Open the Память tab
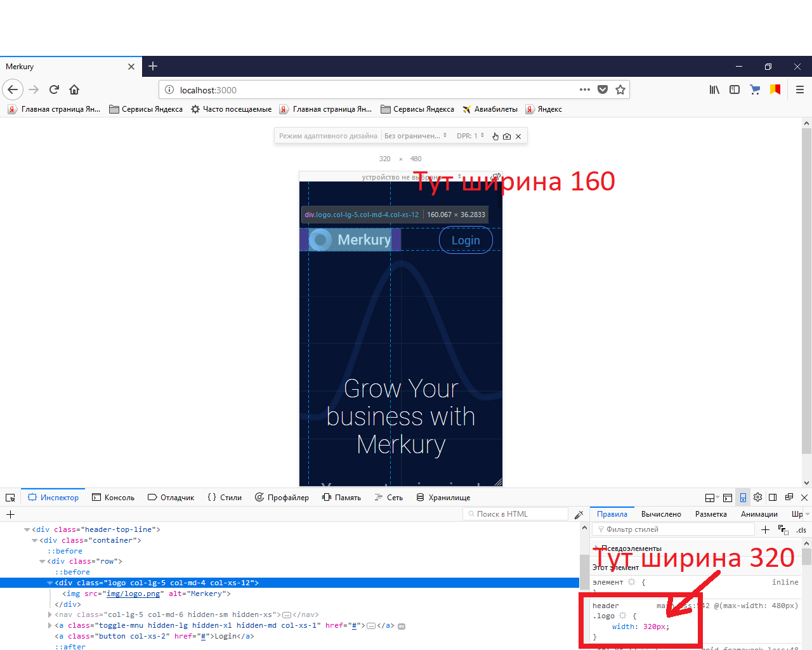 [341, 498]
